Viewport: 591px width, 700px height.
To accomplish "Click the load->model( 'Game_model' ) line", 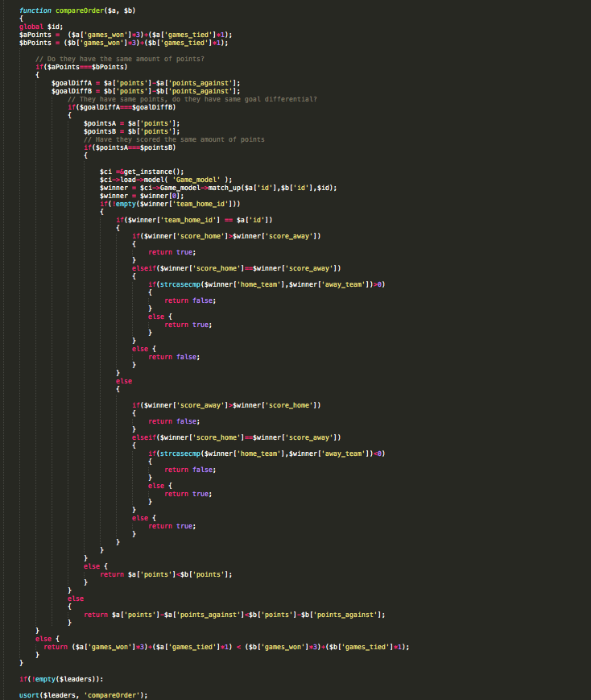I will coord(166,180).
